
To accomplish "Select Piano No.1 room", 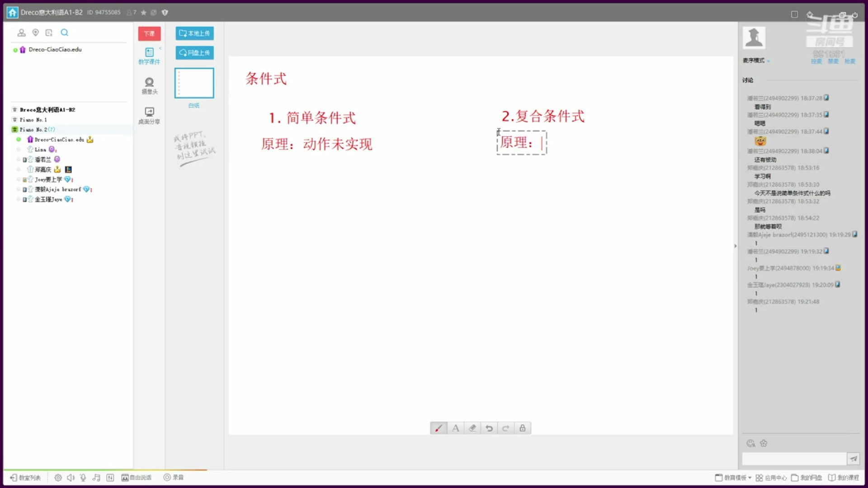I will (33, 120).
